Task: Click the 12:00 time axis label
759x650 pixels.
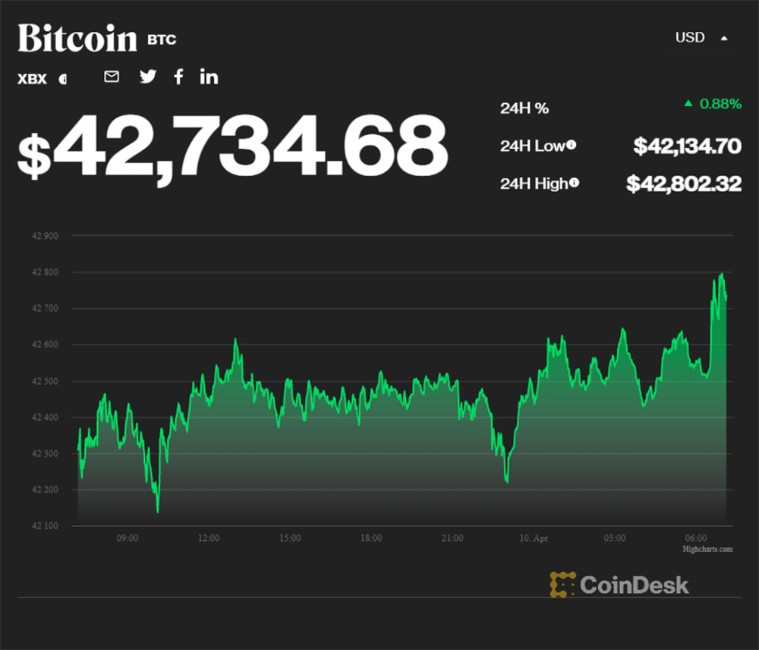Action: [208, 538]
